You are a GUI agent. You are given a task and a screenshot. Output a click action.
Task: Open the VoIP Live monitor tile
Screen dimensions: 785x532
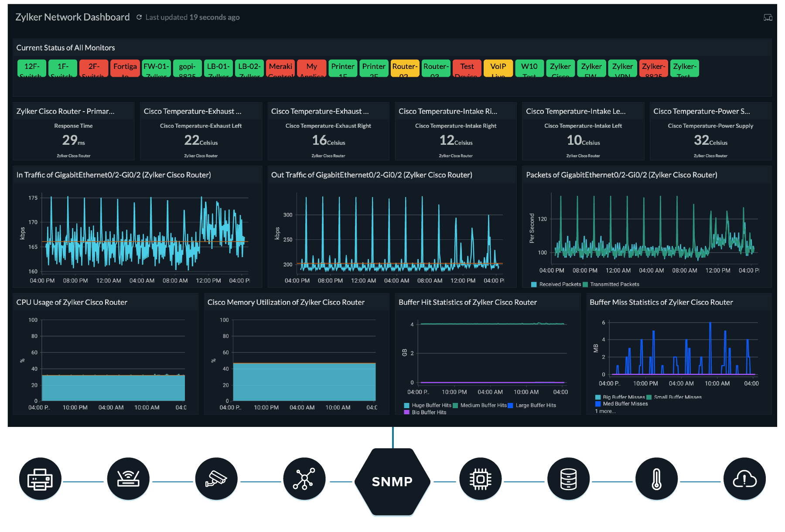tap(498, 68)
